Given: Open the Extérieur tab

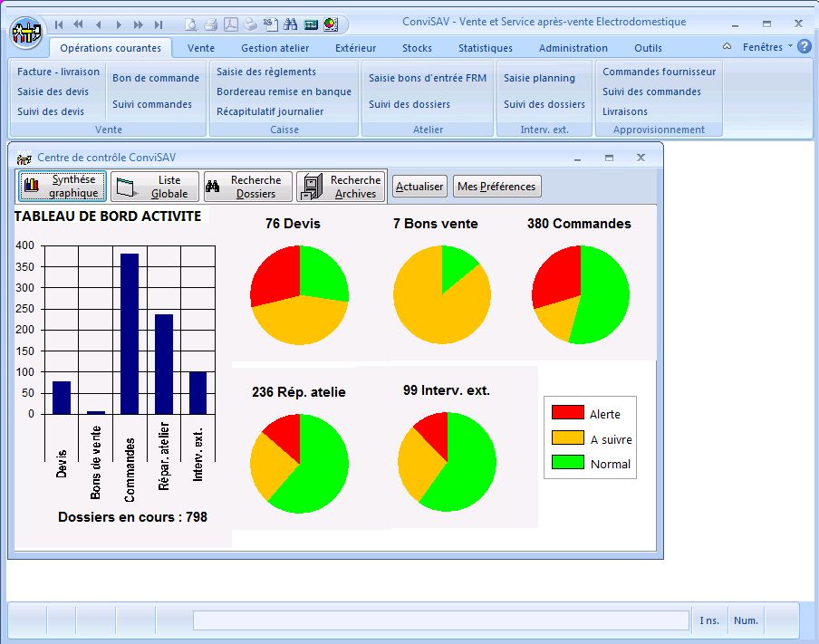Looking at the screenshot, I should 356,48.
